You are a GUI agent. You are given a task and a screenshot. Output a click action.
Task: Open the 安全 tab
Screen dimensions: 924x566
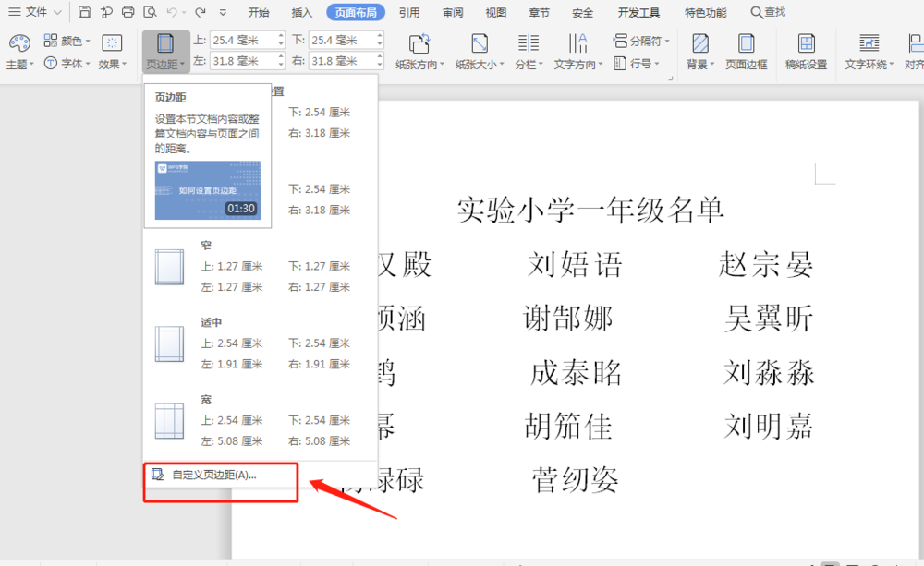582,12
